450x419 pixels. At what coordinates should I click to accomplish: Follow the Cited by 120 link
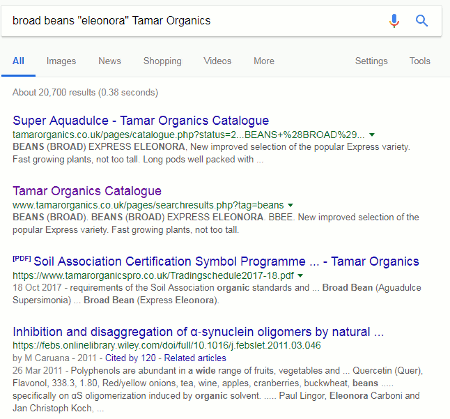pyautogui.click(x=130, y=358)
